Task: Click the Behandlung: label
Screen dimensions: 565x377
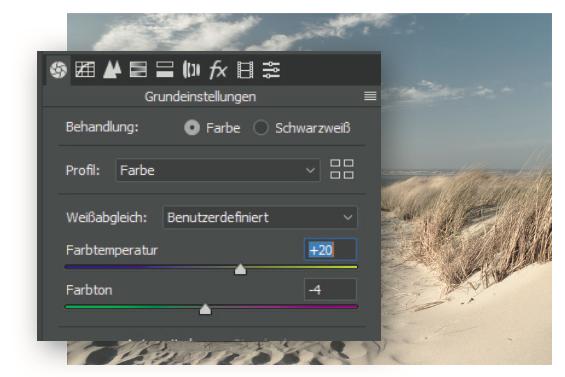Action: [102, 127]
